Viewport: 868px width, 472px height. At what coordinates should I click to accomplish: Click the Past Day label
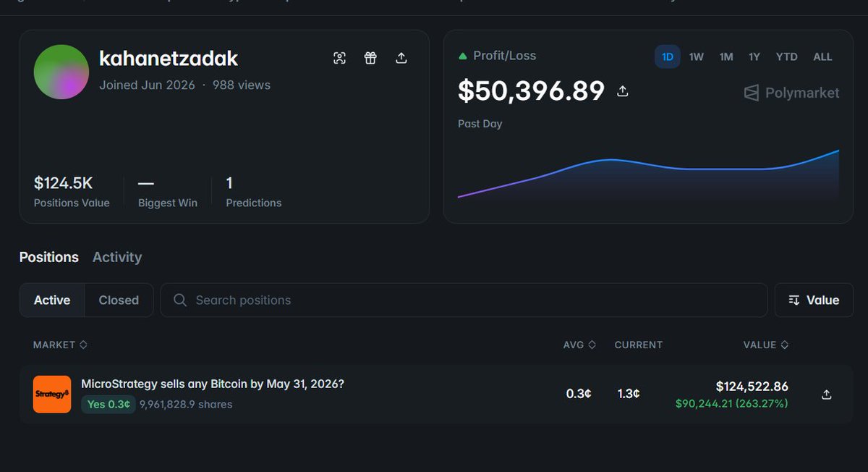point(480,124)
